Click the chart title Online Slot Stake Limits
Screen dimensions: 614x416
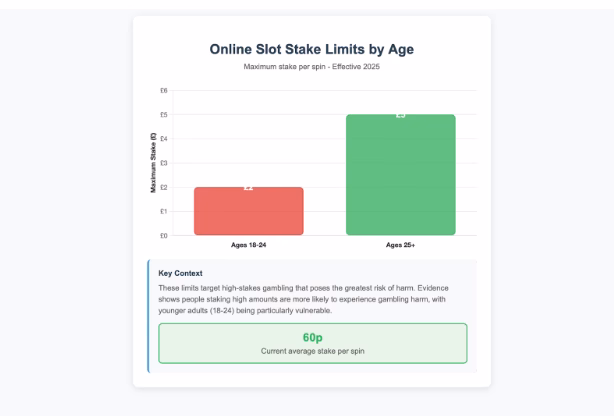pos(311,49)
